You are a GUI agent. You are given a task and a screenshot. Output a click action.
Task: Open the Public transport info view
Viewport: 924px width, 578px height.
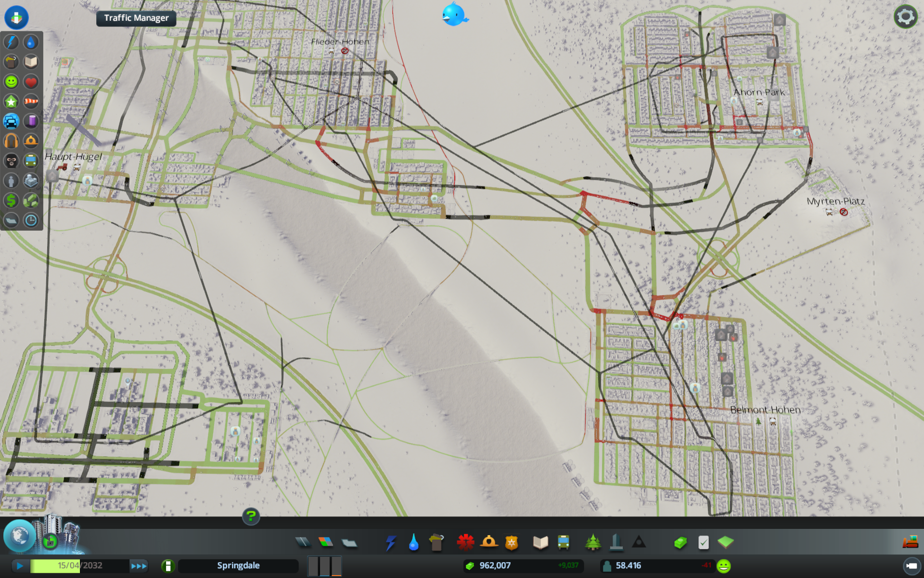coord(31,160)
